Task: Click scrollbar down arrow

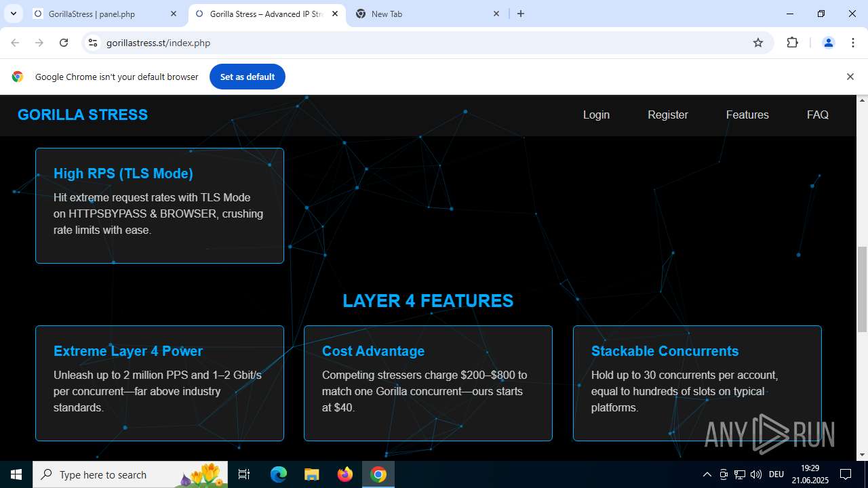Action: (862, 455)
